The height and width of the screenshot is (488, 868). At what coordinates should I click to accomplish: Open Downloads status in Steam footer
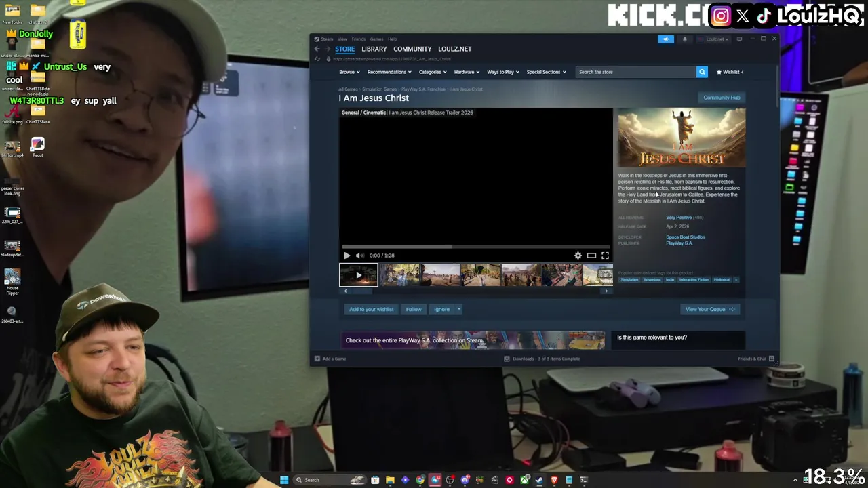[x=542, y=359]
